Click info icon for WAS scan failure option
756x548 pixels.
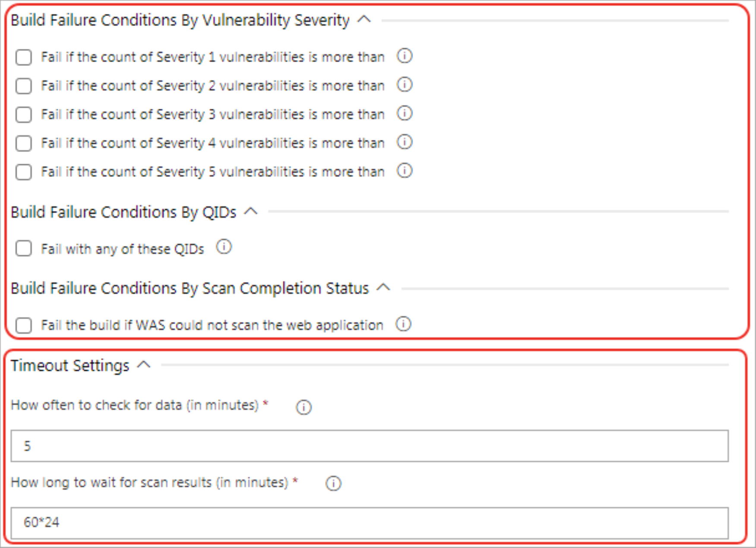click(404, 324)
